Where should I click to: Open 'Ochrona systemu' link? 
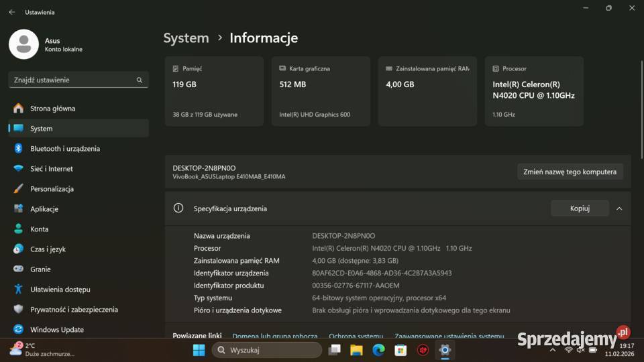click(356, 336)
